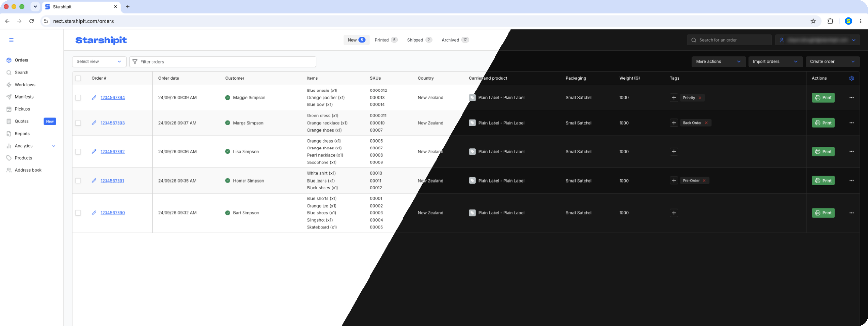Print label for Maggie Simpson's order
The image size is (868, 326).
tap(823, 98)
